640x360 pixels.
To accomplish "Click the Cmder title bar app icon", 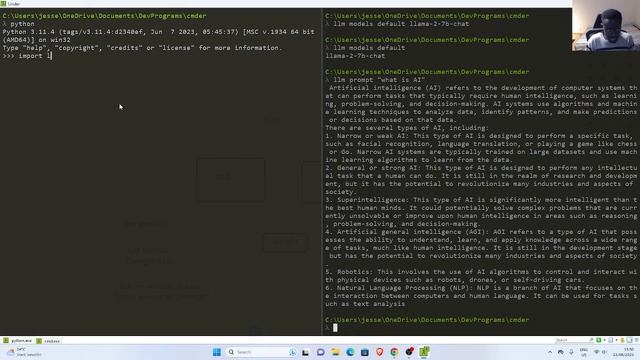I will point(3,3).
